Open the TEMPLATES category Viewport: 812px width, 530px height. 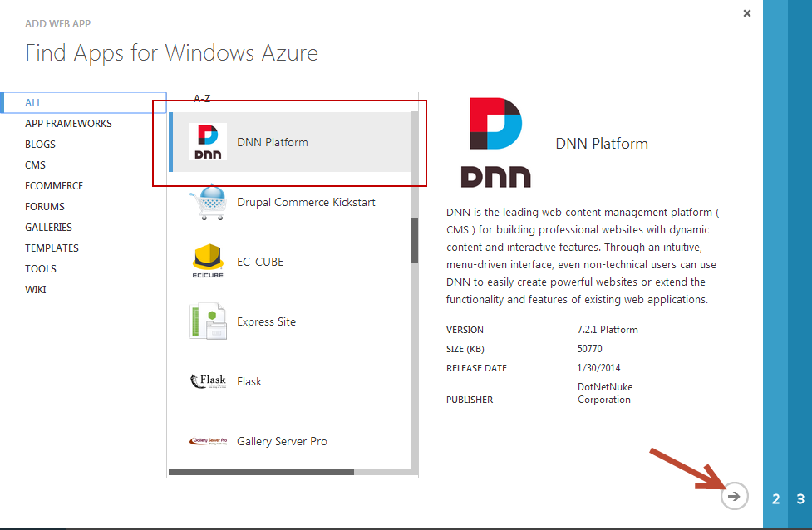click(52, 248)
